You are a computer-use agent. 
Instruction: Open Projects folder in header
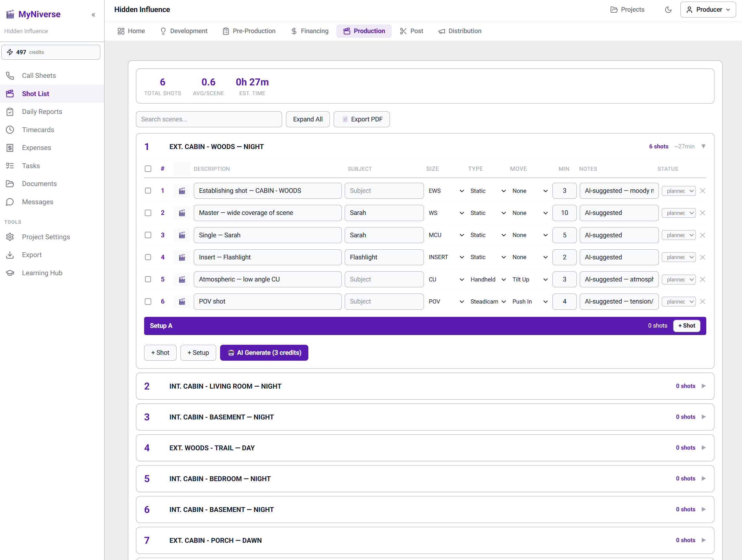(627, 10)
